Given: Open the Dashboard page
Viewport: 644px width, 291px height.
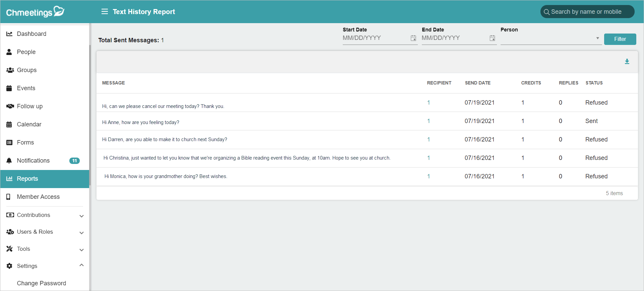Looking at the screenshot, I should [x=45, y=34].
